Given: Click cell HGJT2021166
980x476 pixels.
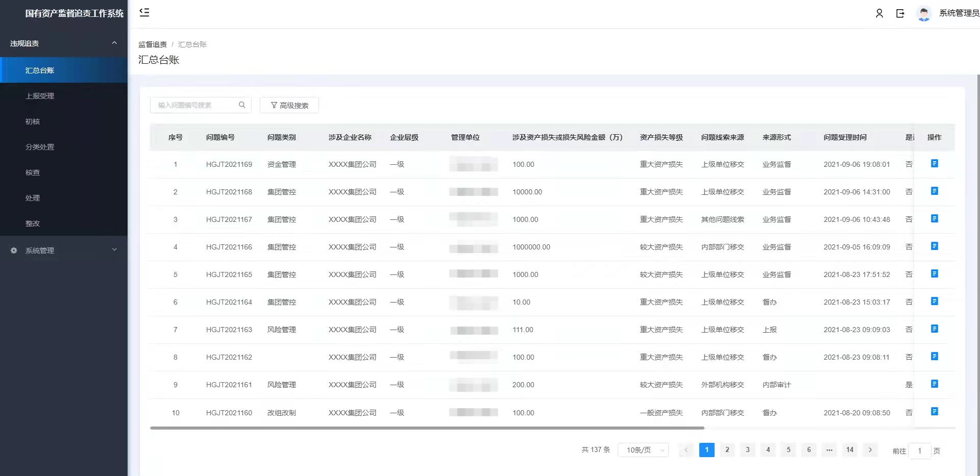Looking at the screenshot, I should [229, 247].
